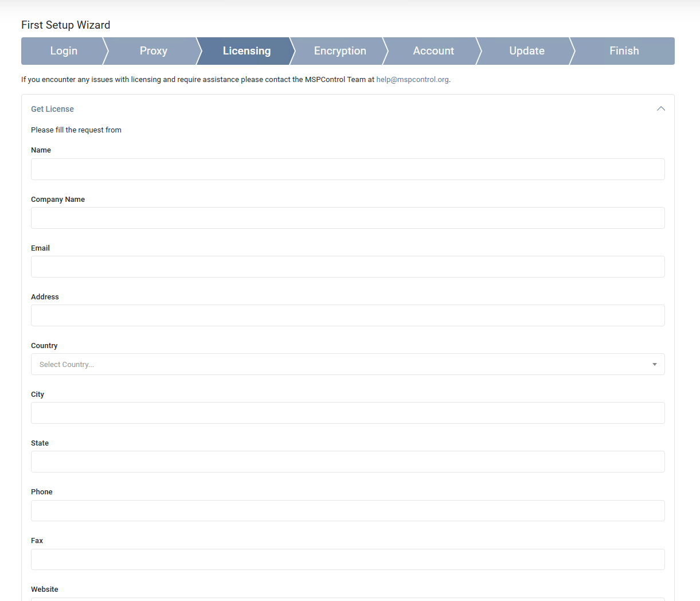
Task: Click the Get License section title
Action: pos(52,109)
